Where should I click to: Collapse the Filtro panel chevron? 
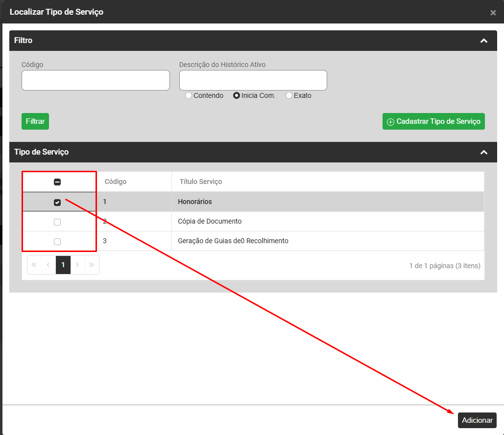tap(484, 41)
